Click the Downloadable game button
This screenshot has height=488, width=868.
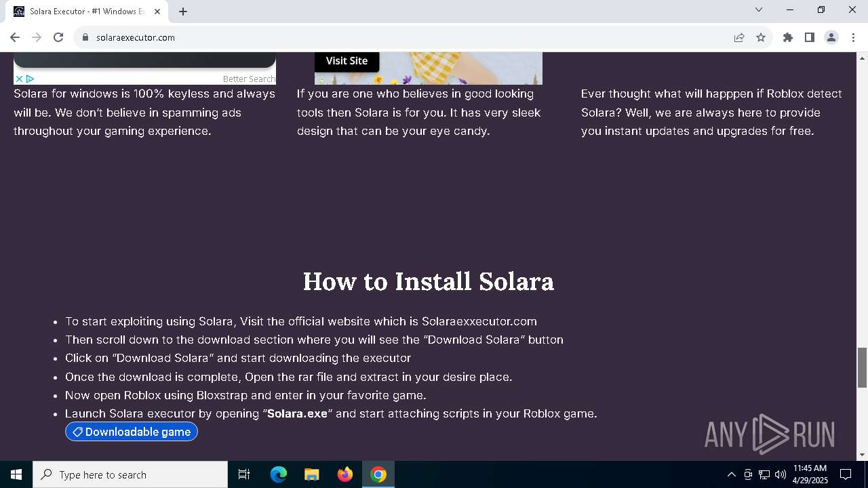132,432
